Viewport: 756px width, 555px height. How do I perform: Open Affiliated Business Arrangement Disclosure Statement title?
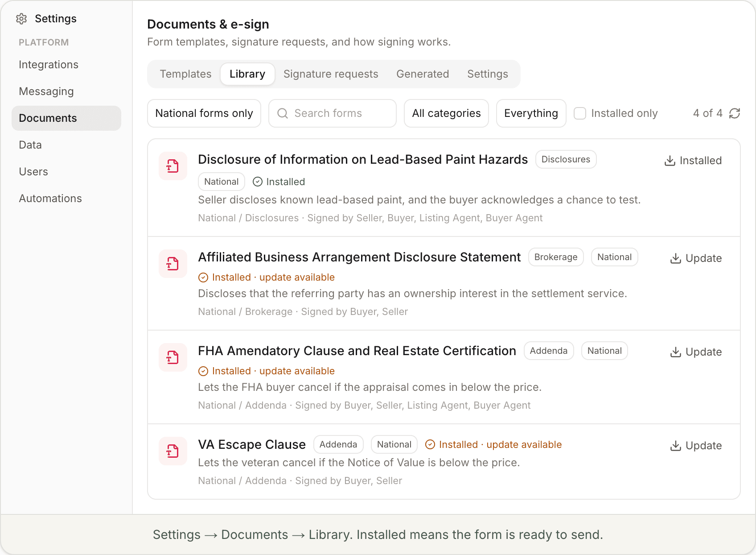(x=359, y=257)
